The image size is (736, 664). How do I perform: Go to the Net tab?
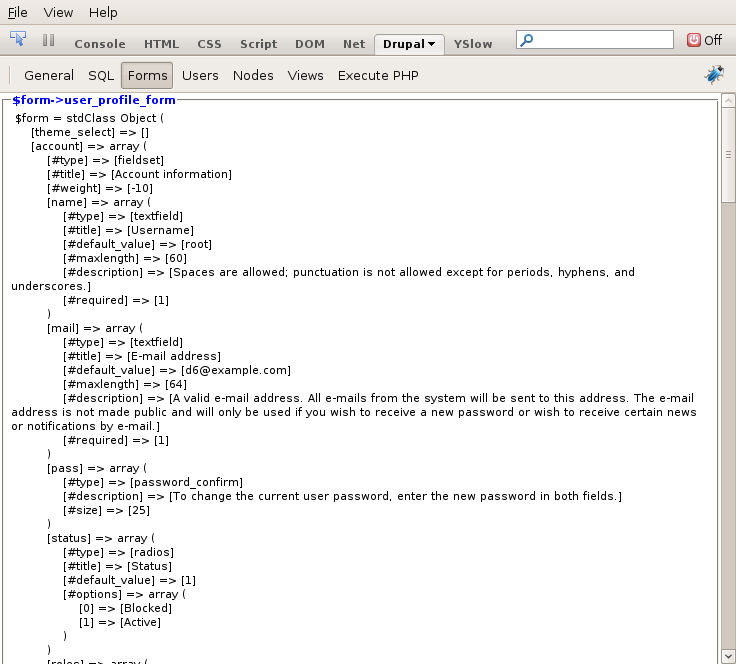click(354, 44)
